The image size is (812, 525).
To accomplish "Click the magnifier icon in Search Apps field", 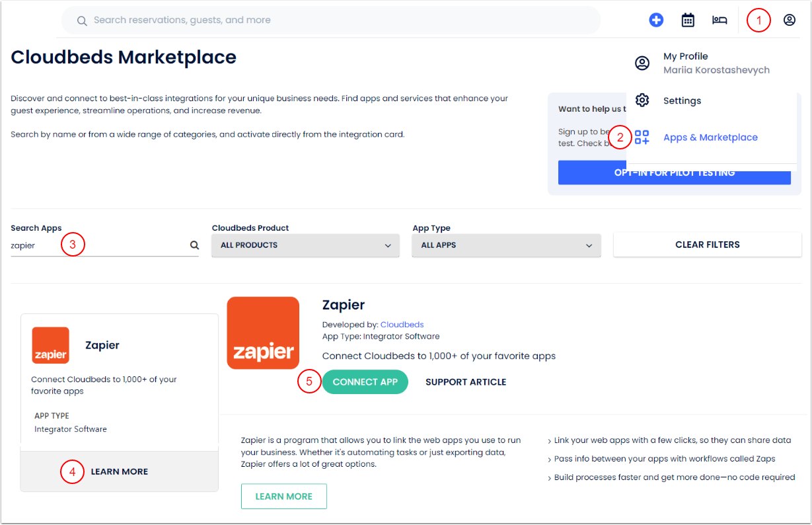I will [x=194, y=244].
